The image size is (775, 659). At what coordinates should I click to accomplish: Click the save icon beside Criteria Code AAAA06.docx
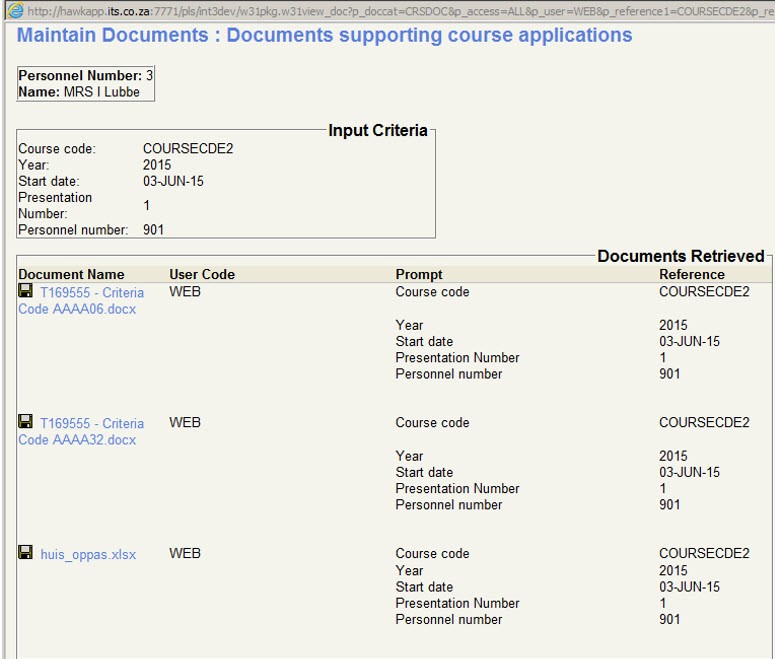click(26, 291)
